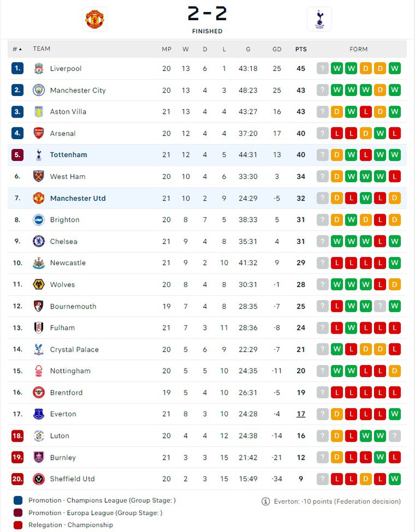Click Manchester City's club crest icon

(39, 90)
